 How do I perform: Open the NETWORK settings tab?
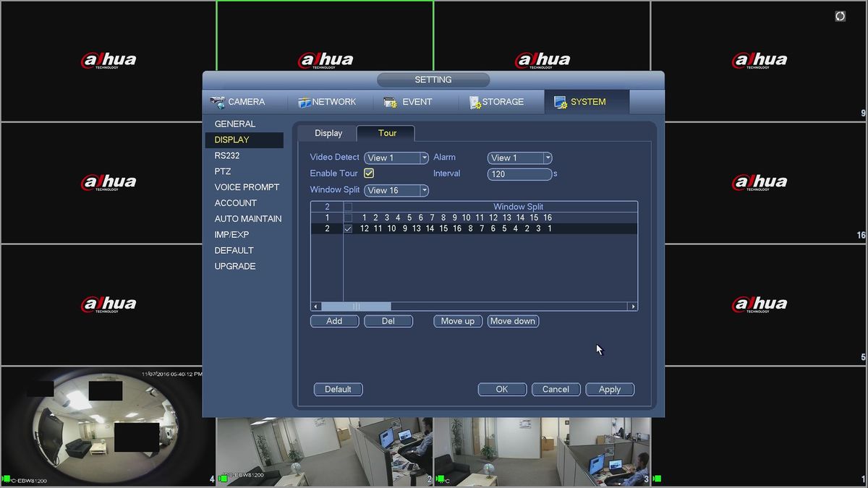tap(328, 102)
